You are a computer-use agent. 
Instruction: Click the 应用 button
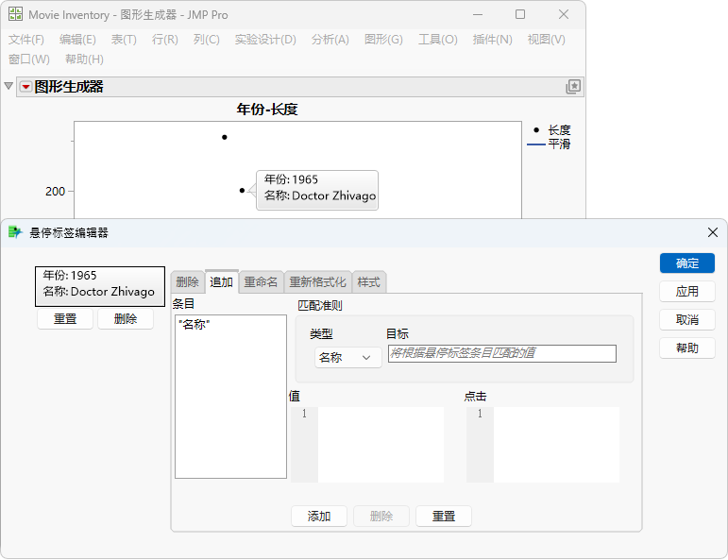(687, 292)
